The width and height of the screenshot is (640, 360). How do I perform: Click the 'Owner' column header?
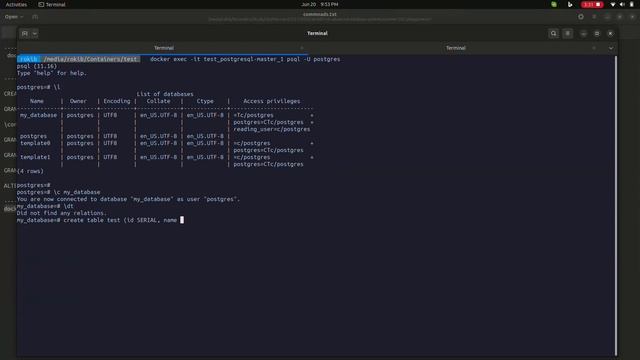[78, 101]
